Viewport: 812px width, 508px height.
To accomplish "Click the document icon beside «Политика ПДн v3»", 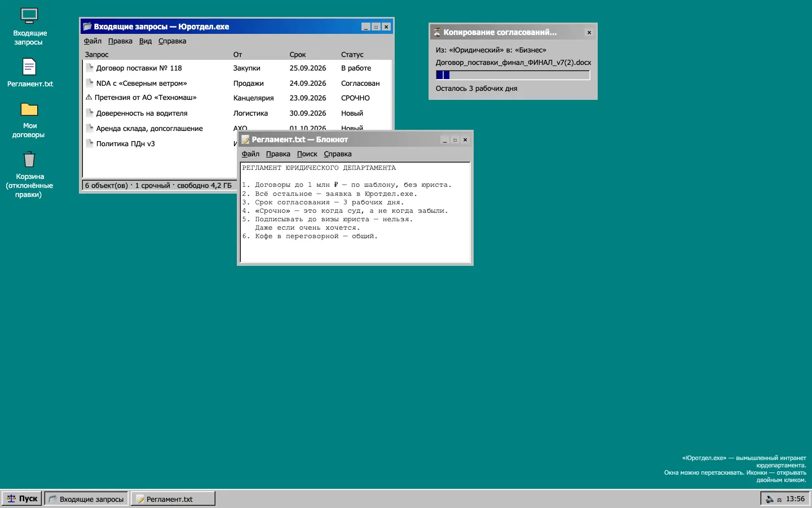I will (89, 143).
